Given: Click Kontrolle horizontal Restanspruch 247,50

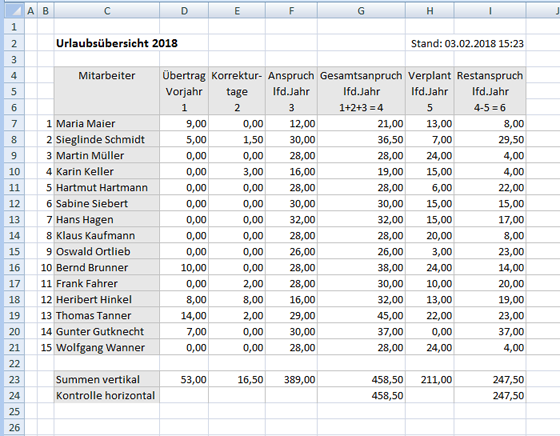Looking at the screenshot, I should coord(490,395).
